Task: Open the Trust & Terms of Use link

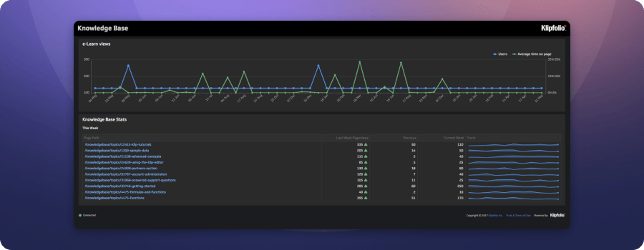Action: pyautogui.click(x=518, y=215)
